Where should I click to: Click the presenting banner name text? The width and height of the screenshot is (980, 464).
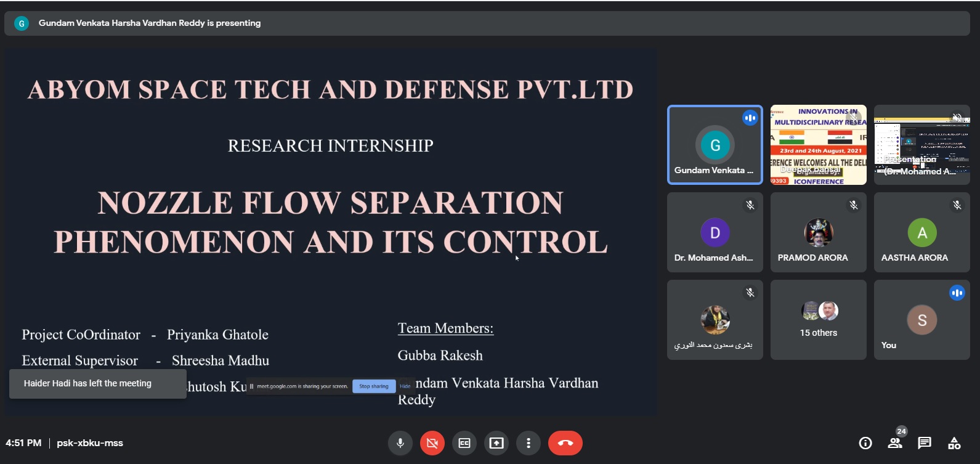tap(150, 23)
